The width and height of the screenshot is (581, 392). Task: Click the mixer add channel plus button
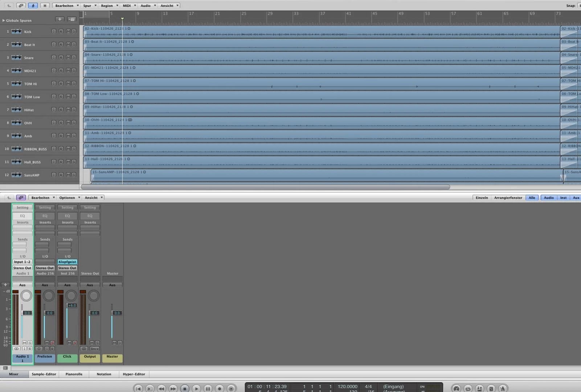(5, 285)
